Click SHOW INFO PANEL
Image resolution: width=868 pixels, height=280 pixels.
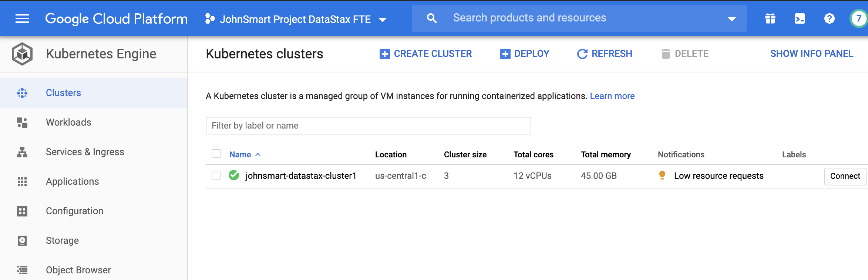pyautogui.click(x=812, y=54)
